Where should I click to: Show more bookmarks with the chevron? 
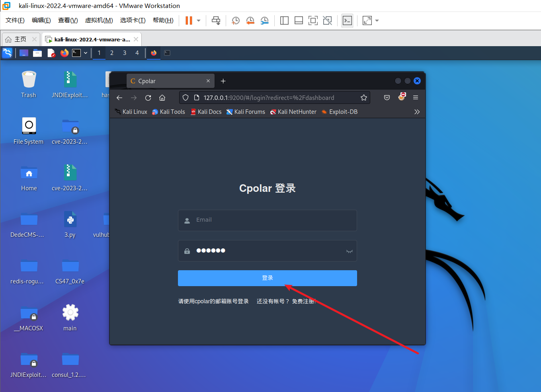click(417, 112)
